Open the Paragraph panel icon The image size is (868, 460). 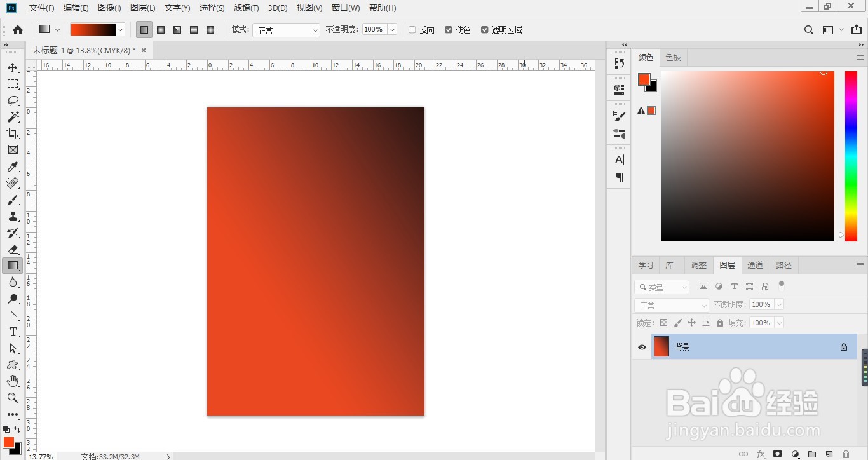coord(619,177)
